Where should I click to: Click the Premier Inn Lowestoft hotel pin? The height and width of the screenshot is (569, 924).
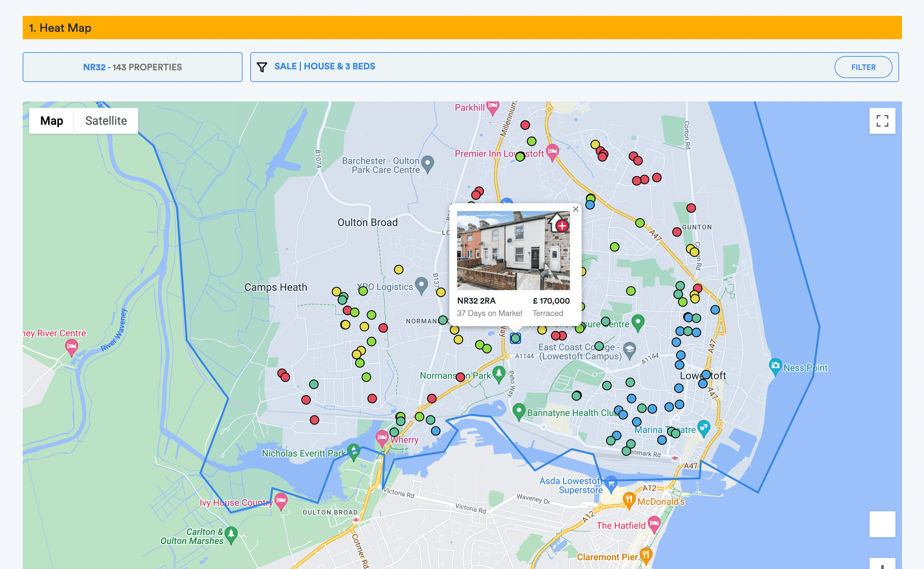pos(552,151)
